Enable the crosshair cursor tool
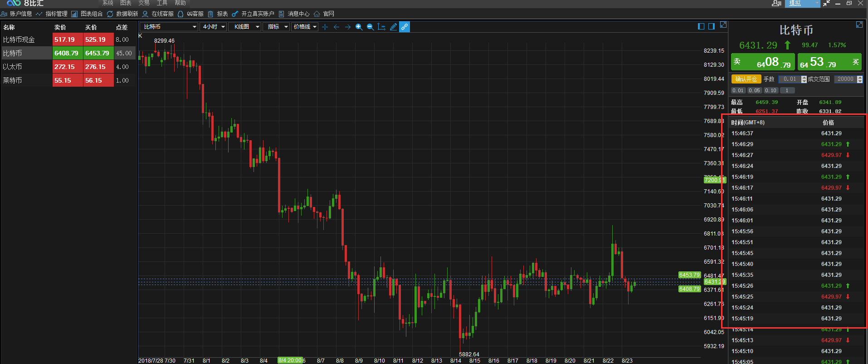Image resolution: width=868 pixels, height=364 pixels. coord(325,27)
